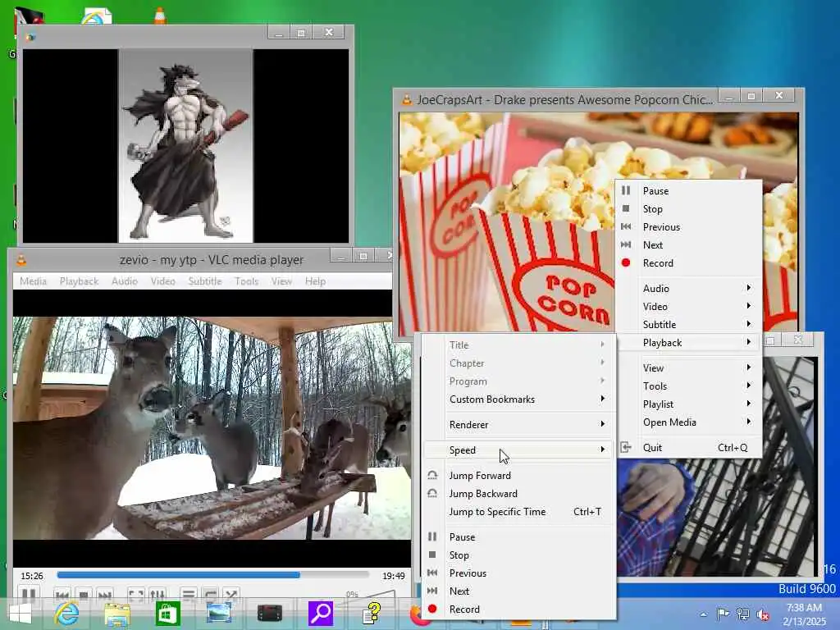
Task: Click the total duration 19:49 label
Action: [393, 576]
